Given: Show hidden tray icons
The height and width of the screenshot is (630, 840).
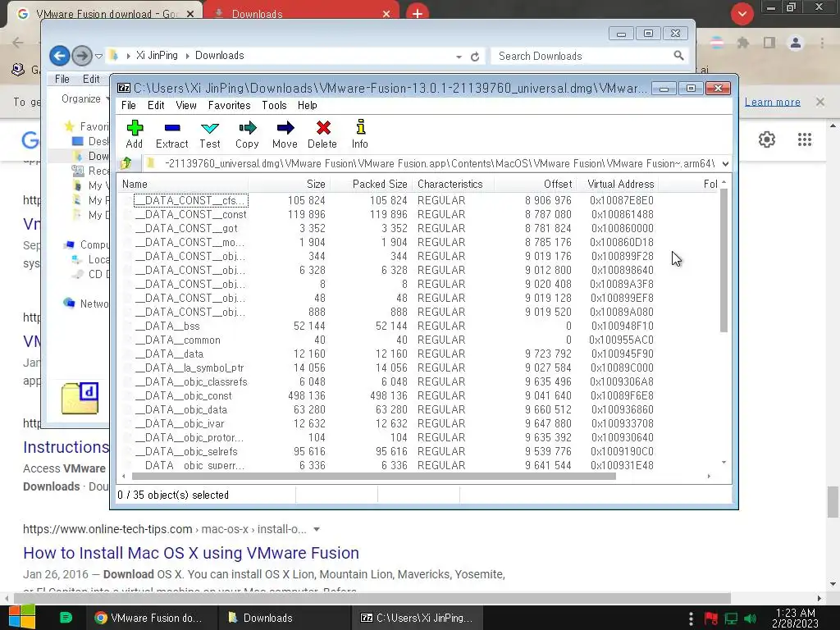Looking at the screenshot, I should 691,619.
